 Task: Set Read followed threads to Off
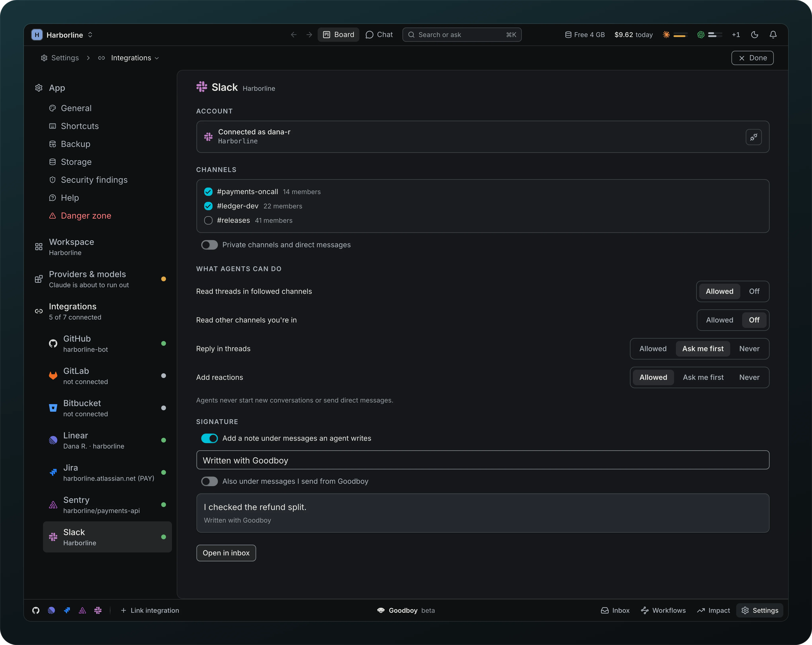tap(754, 291)
